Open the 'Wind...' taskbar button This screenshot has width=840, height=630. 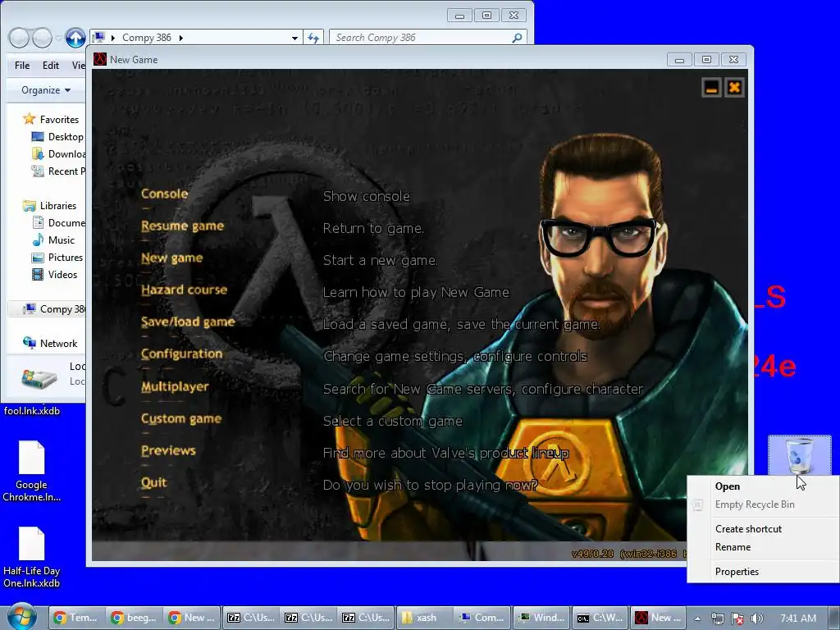coord(541,618)
